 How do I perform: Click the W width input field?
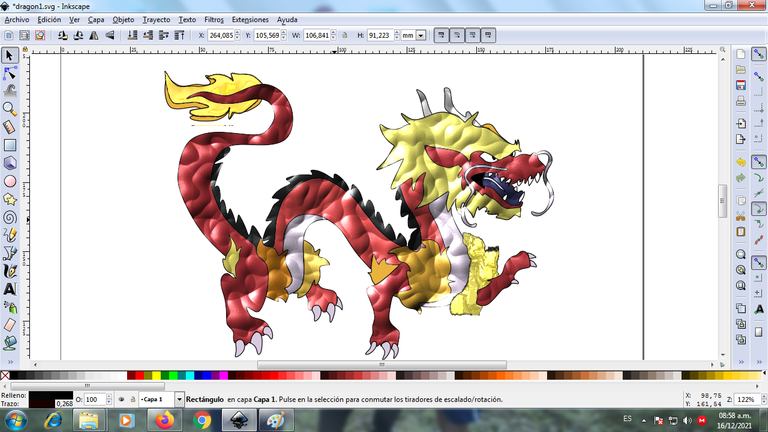316,35
